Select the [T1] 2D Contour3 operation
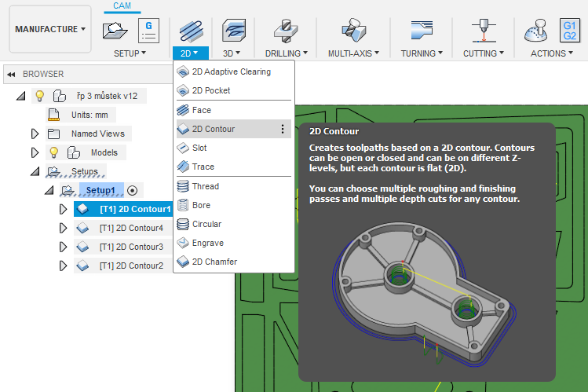This screenshot has height=392, width=588. click(x=131, y=247)
